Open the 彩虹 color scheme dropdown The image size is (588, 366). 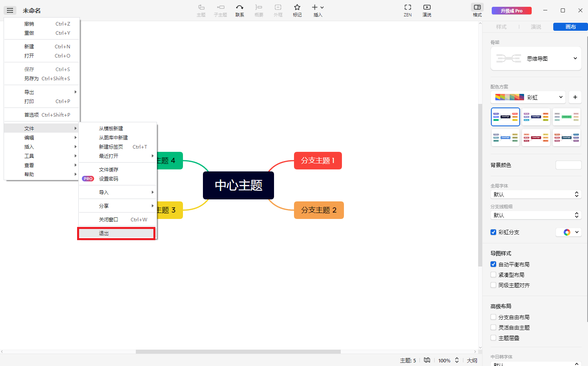[528, 97]
